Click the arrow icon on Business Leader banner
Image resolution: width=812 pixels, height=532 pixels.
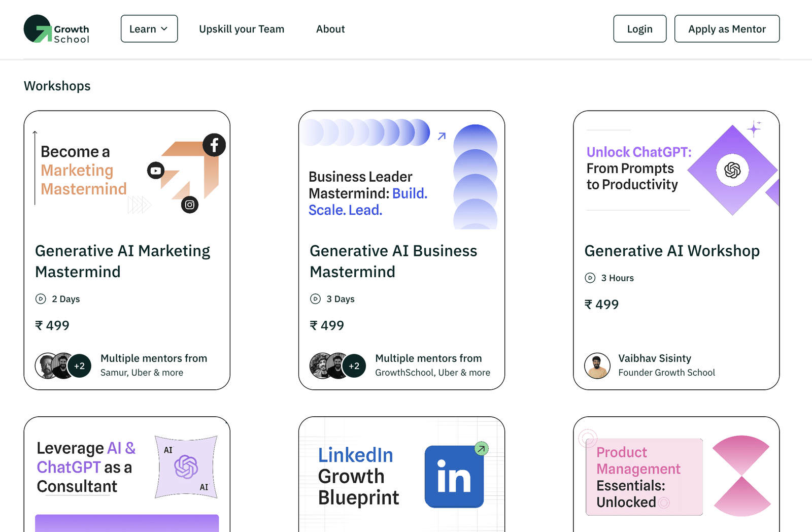442,136
